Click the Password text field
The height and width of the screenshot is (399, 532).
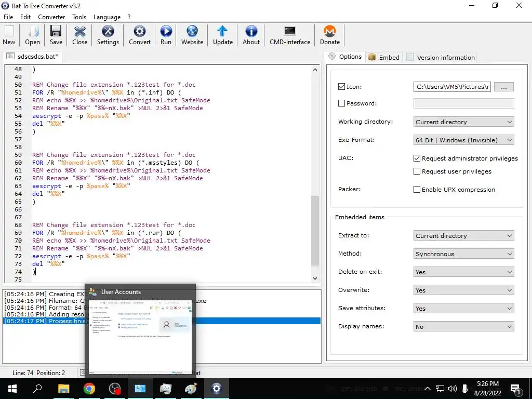(463, 103)
